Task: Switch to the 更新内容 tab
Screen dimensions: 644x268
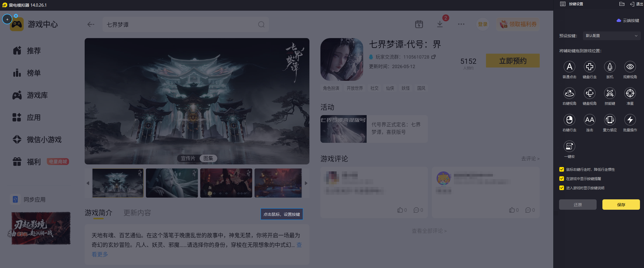Action: pyautogui.click(x=137, y=213)
